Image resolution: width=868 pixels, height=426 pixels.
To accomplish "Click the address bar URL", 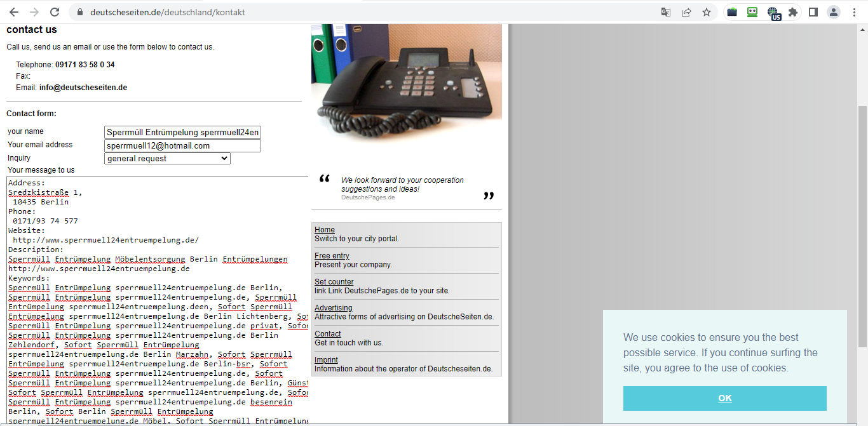I will coord(167,12).
